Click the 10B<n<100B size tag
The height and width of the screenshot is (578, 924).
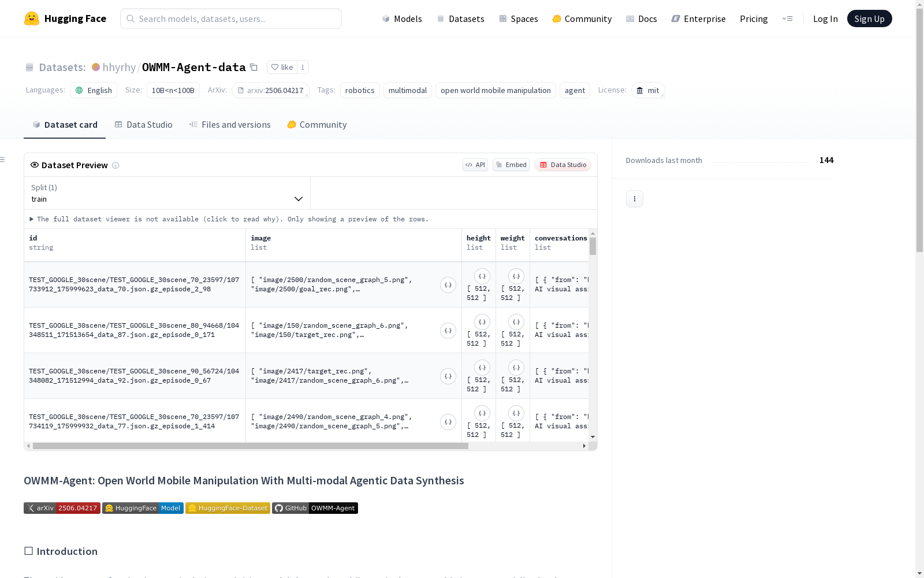(x=173, y=90)
